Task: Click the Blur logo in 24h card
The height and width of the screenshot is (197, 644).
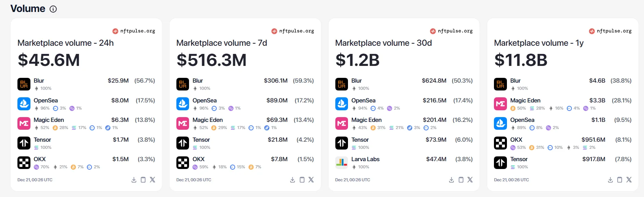Action: click(24, 84)
